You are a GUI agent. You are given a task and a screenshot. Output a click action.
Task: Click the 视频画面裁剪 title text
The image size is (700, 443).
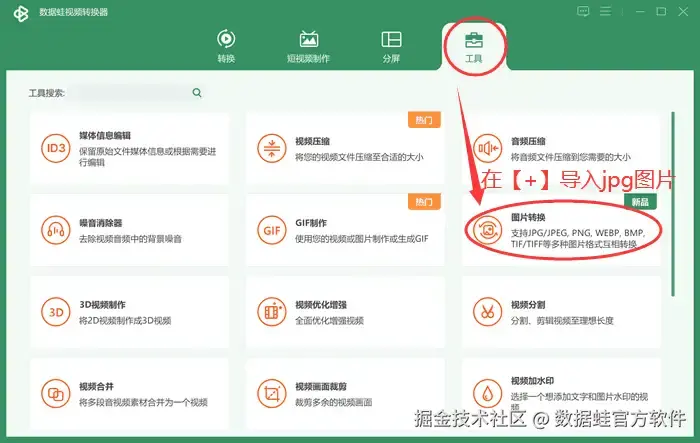321,386
